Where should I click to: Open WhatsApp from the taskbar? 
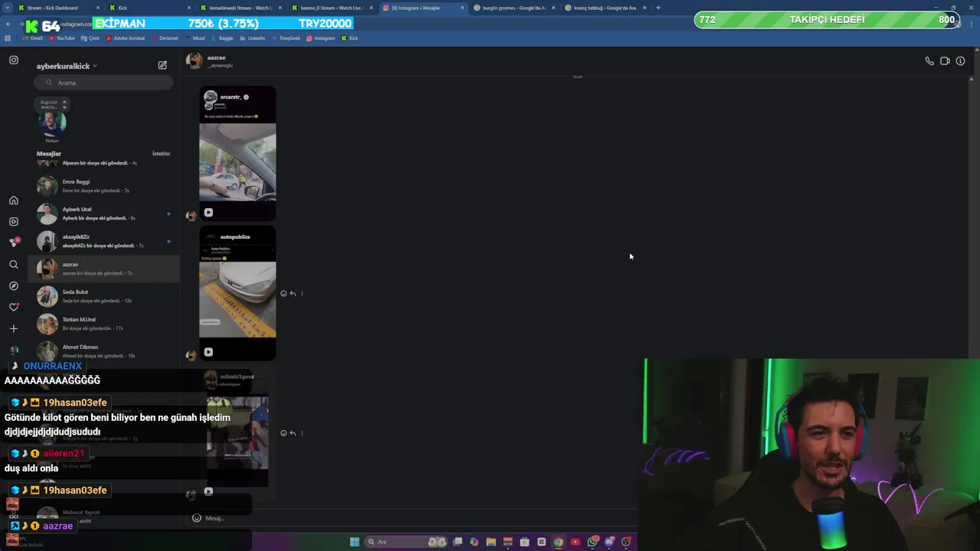(593, 542)
